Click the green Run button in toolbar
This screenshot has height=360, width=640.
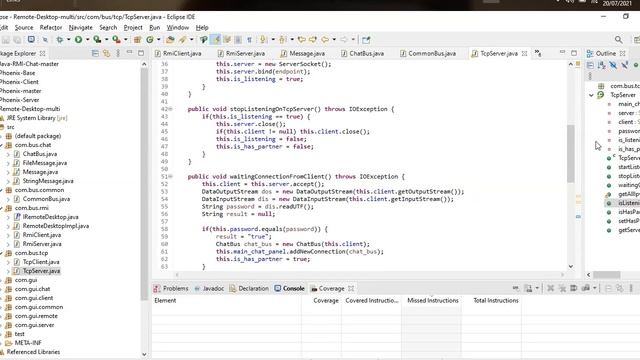[78, 40]
